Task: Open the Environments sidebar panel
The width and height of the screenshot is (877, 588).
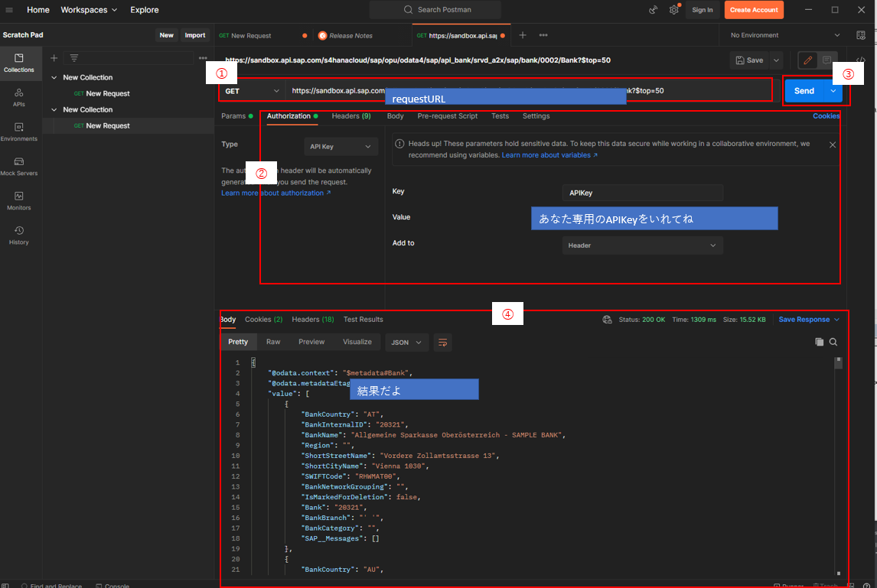Action: 19,132
